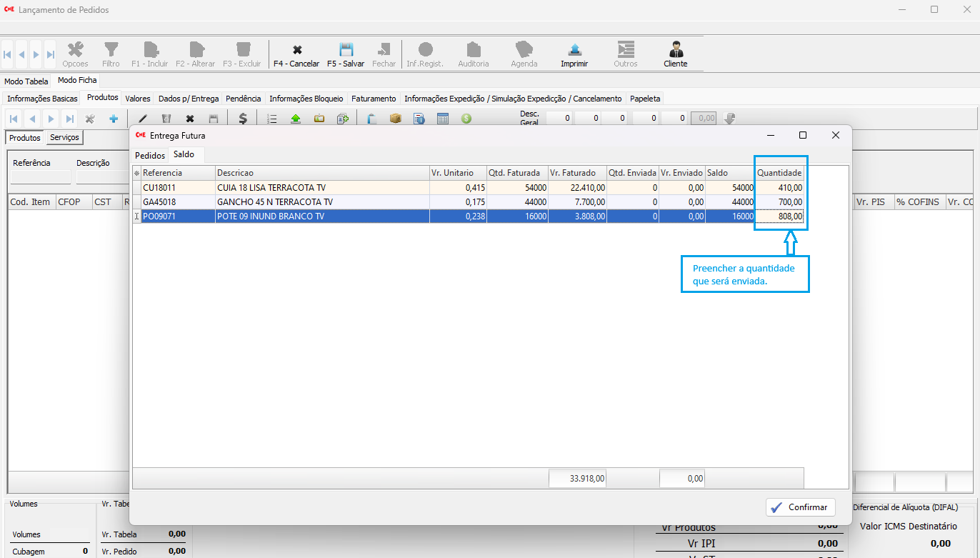Switch to Modo Tabela view
The height and width of the screenshot is (558, 980).
click(26, 81)
